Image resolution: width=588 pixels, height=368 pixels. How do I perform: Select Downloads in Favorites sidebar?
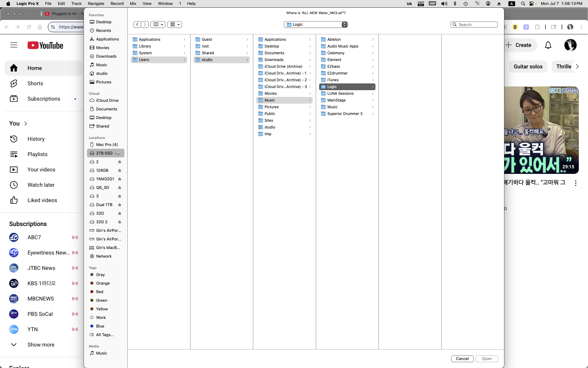(x=106, y=56)
